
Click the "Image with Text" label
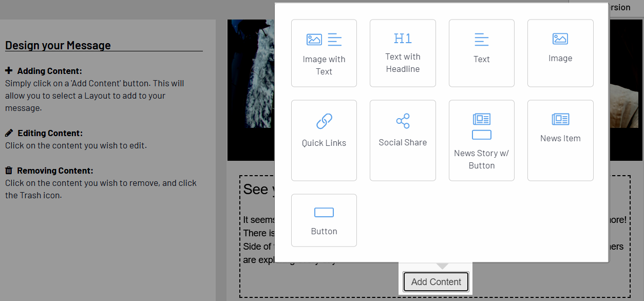[324, 65]
